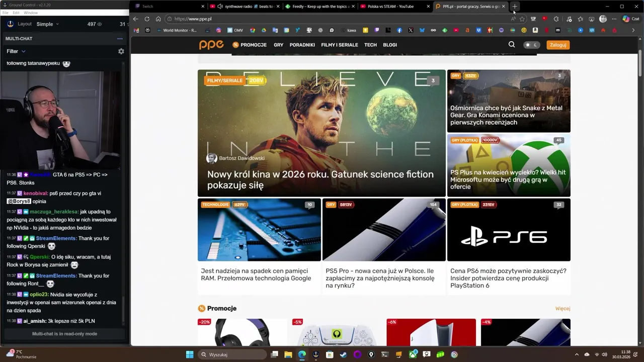Open File Explorer from the taskbar
The width and height of the screenshot is (644, 362).
tap(288, 354)
